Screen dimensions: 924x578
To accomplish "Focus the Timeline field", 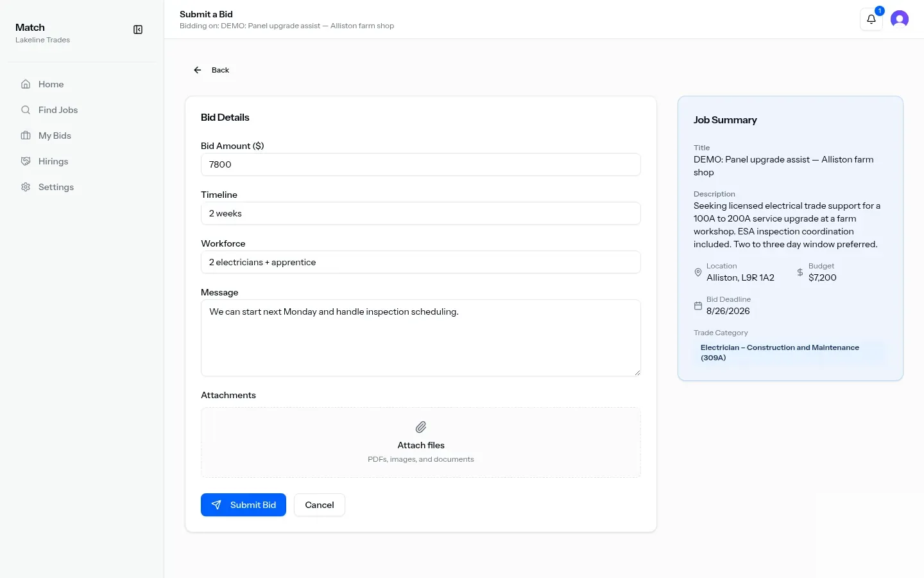I will 421,213.
